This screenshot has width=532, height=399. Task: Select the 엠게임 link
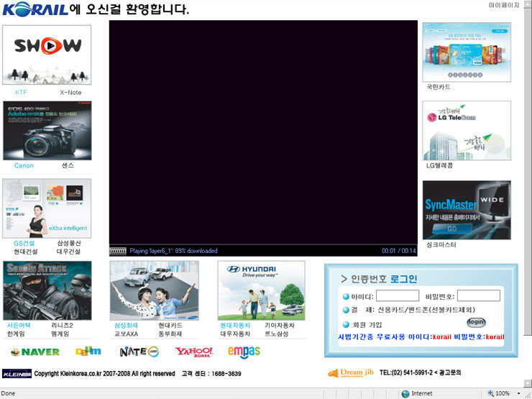[60, 334]
